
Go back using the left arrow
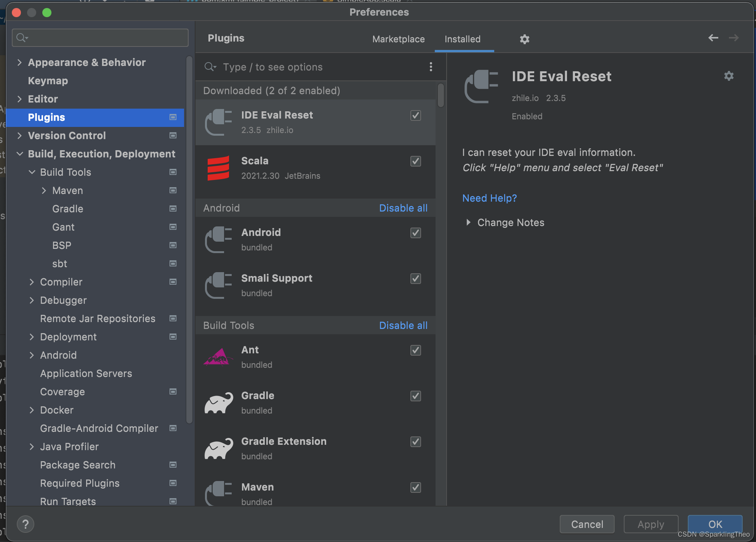click(x=713, y=38)
